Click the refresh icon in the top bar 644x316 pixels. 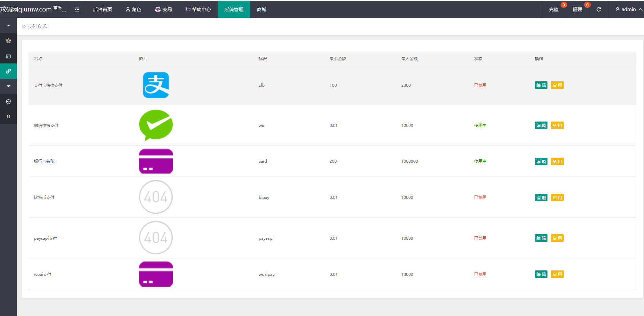point(598,9)
